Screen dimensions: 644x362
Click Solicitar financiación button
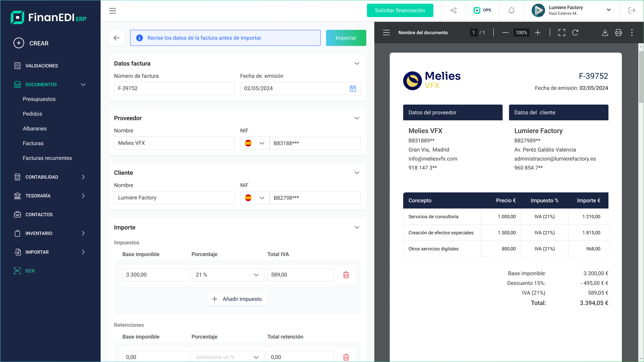pos(400,10)
